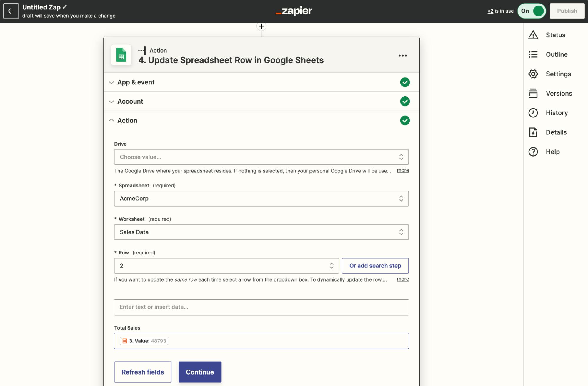Click the Account green checkmark
The width and height of the screenshot is (588, 386).
coord(405,101)
